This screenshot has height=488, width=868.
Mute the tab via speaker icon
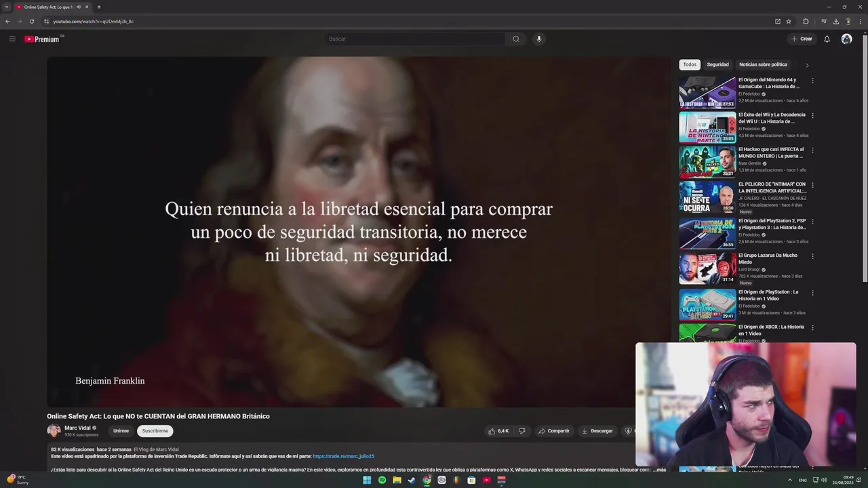coord(79,7)
